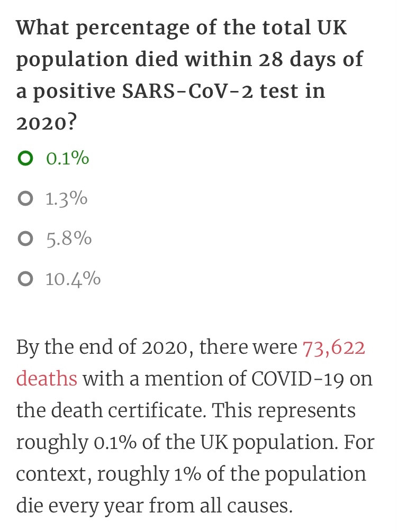Click 'By the end of 2020' text
Image resolution: width=397 pixels, height=532 pixels.
click(x=102, y=348)
